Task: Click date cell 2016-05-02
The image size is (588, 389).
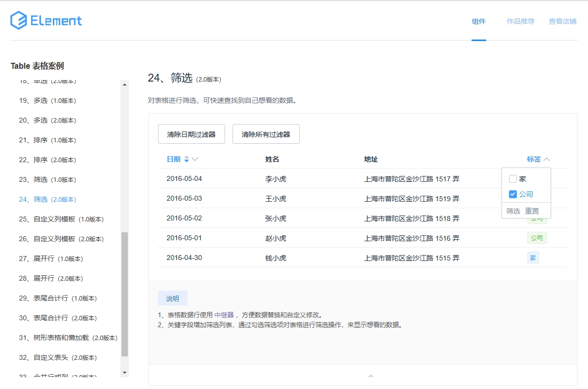Action: click(184, 218)
